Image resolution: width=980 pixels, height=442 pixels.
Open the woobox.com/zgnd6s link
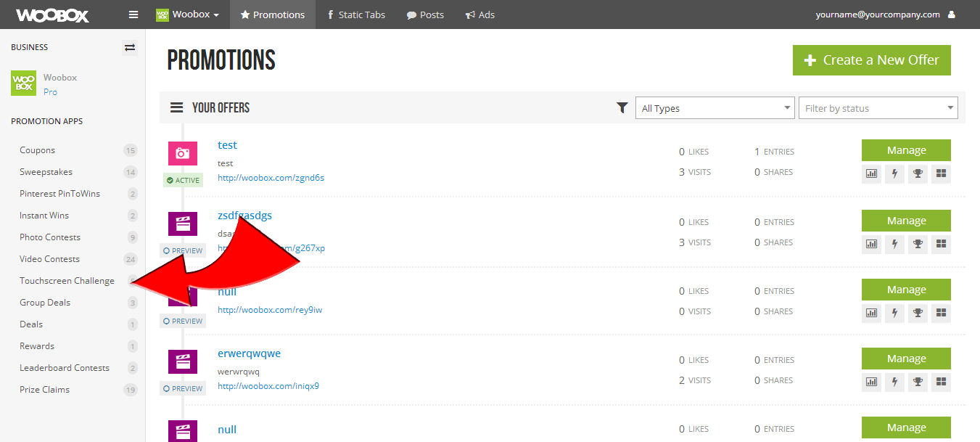pos(271,178)
